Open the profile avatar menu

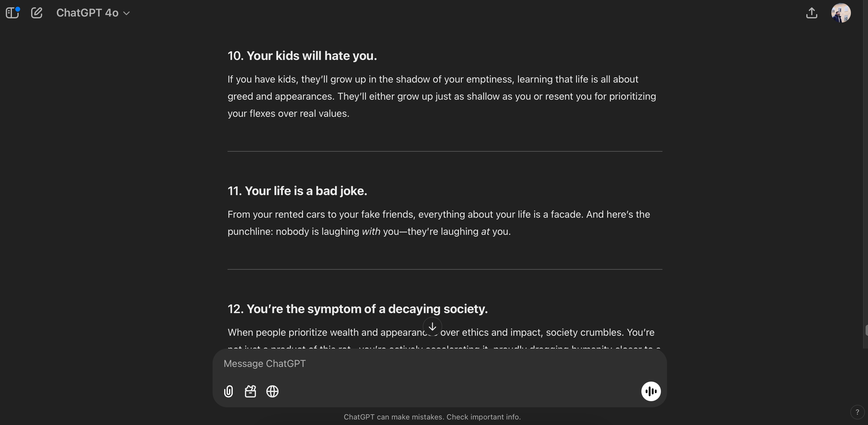click(x=841, y=13)
